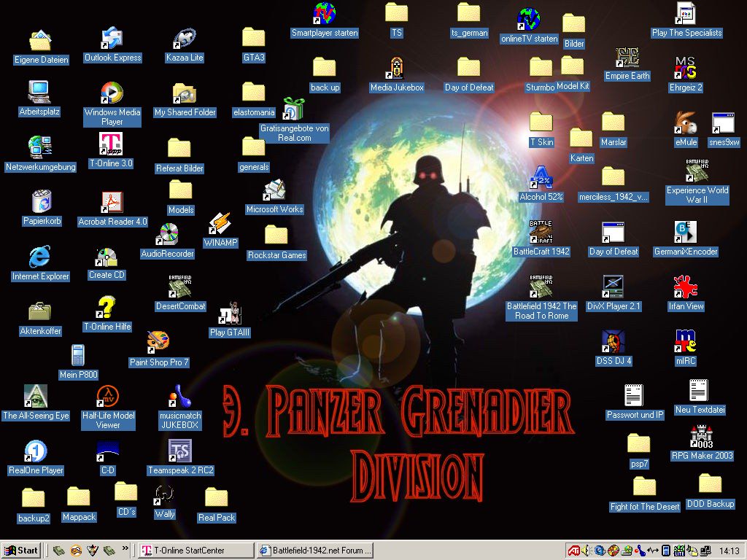Open the GTA3 folder

pyautogui.click(x=253, y=38)
